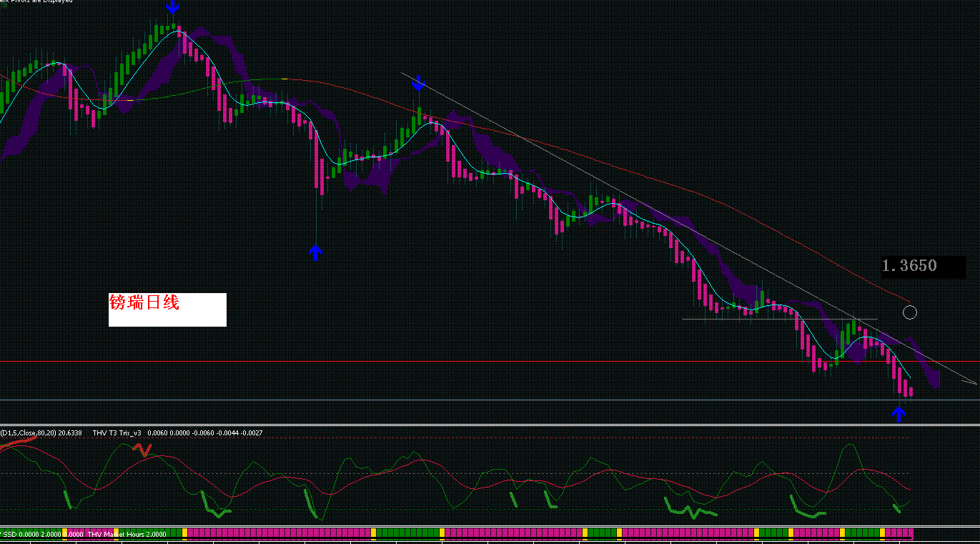Click the THV T3 Trix_v3 indicator name
The width and height of the screenshot is (980, 544).
[117, 432]
